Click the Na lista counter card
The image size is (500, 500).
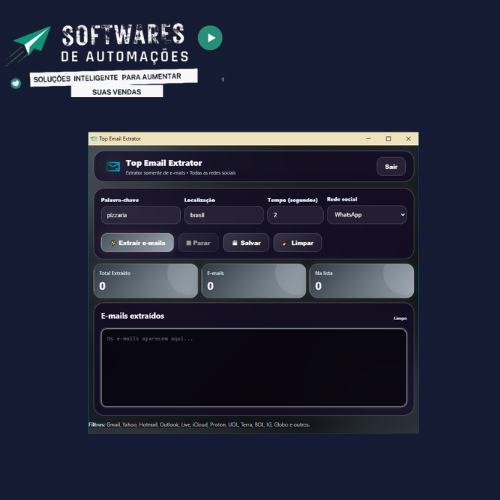tap(362, 281)
